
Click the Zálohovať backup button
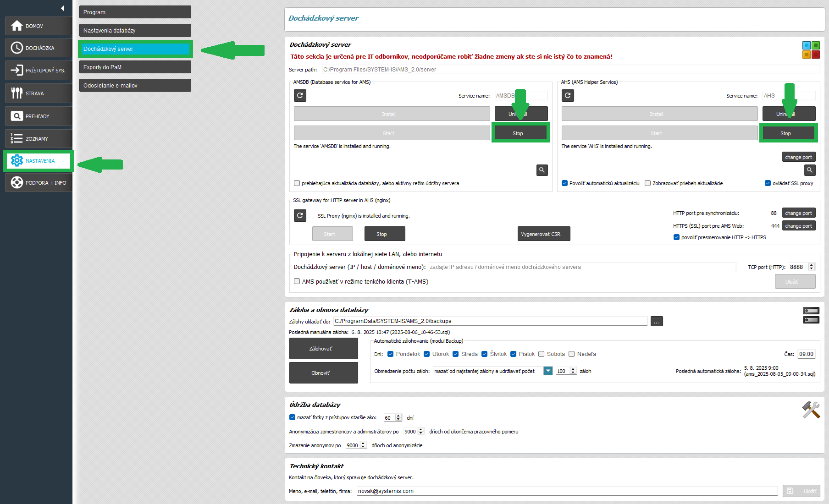pos(323,349)
